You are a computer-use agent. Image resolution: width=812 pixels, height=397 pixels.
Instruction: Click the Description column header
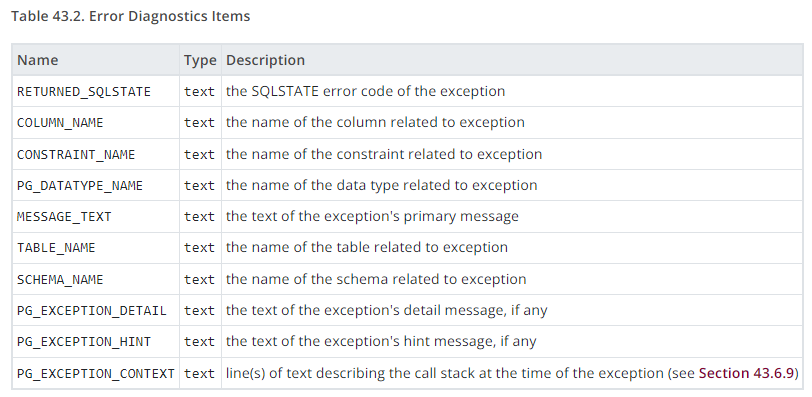(265, 60)
